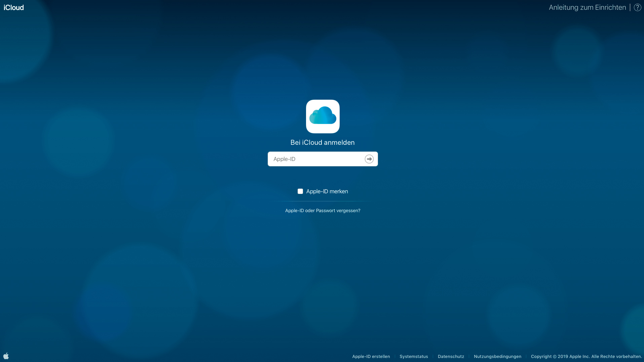Open the Datenschutz footer link
The image size is (644, 362).
pyautogui.click(x=451, y=356)
